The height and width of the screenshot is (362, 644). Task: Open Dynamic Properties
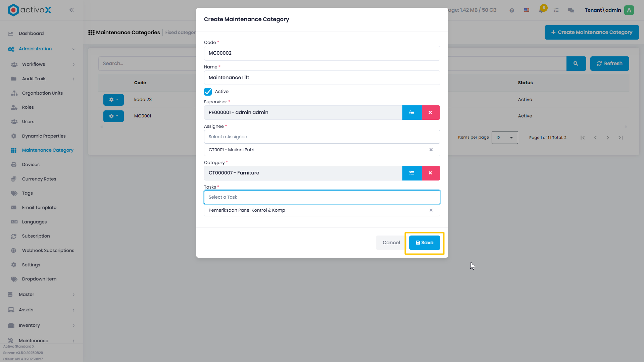(44, 136)
